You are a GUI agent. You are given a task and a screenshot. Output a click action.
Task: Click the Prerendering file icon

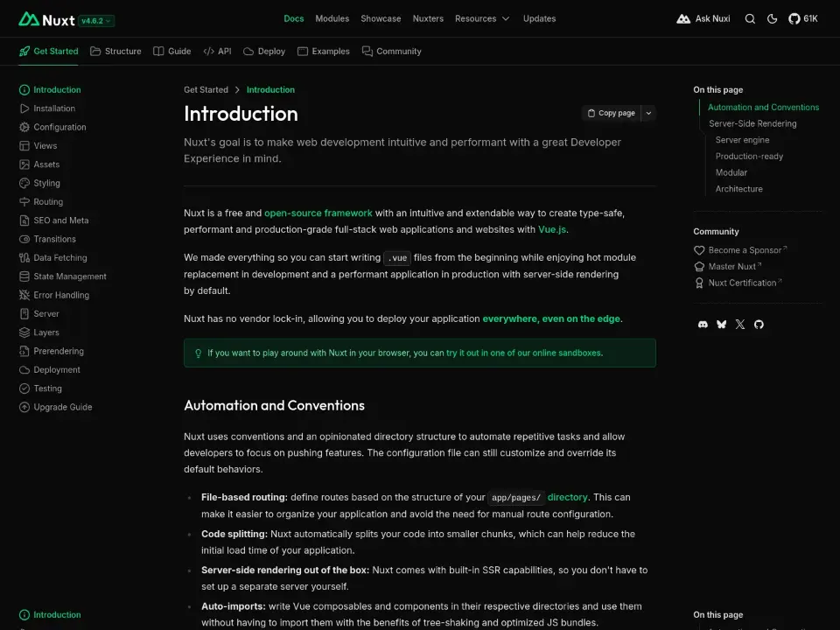pos(24,352)
